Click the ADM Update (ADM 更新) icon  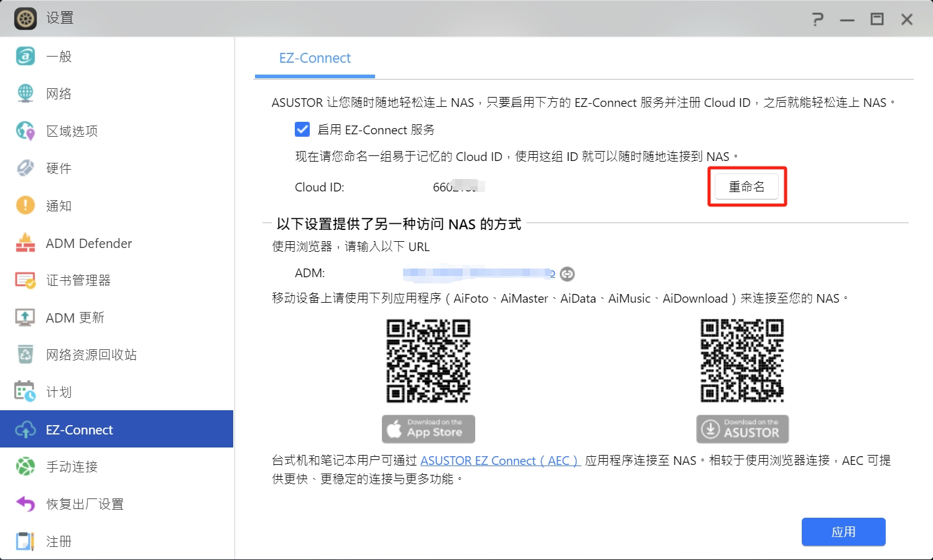click(x=26, y=318)
